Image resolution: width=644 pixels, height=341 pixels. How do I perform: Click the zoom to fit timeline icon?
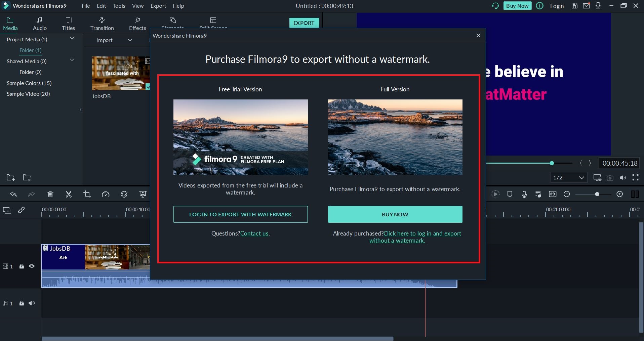pos(553,194)
